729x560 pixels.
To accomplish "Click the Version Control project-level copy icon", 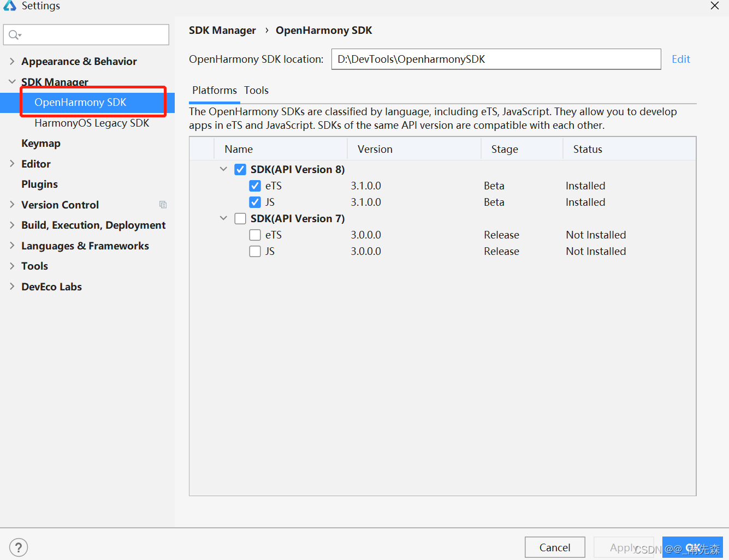I will tap(163, 205).
